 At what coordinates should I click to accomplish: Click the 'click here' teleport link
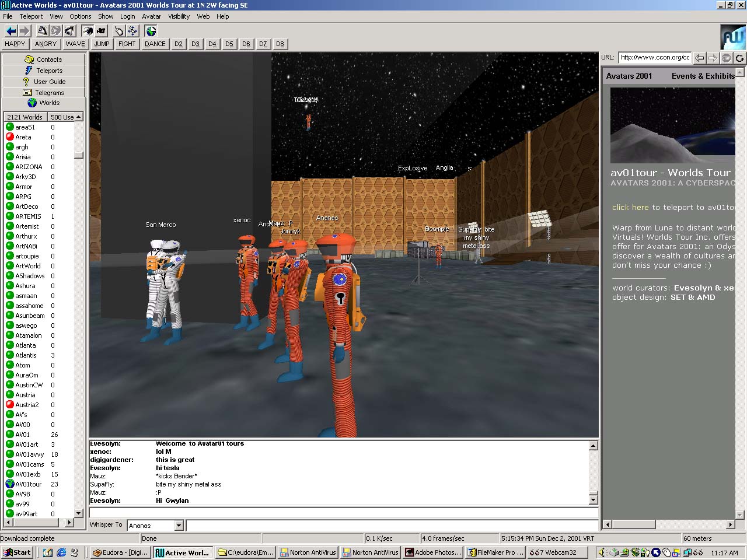(630, 207)
